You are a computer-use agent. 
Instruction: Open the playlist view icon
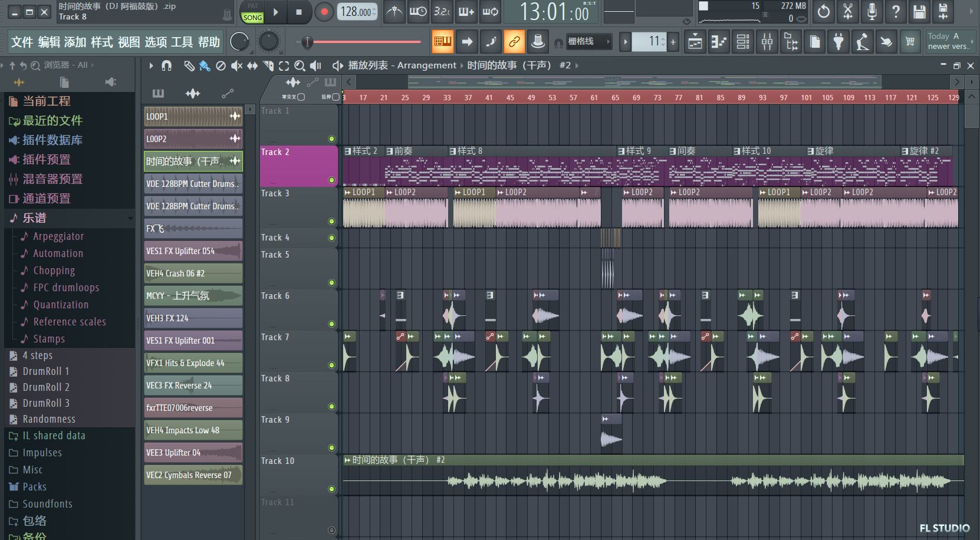point(695,42)
